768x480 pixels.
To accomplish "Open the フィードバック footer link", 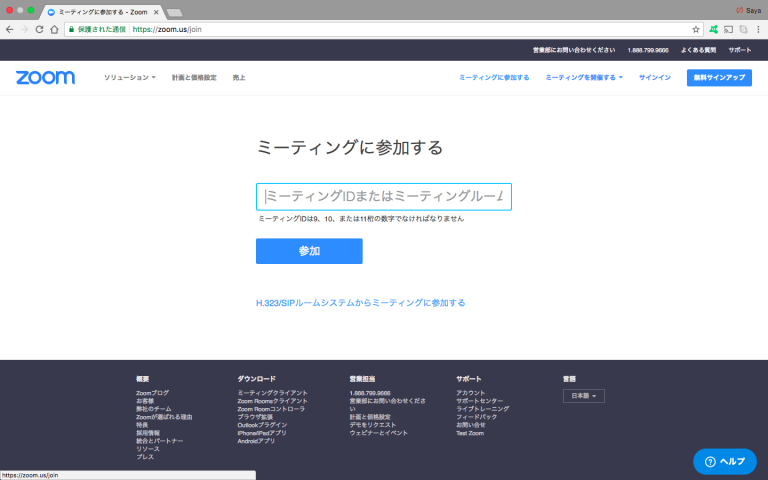I will pyautogui.click(x=477, y=417).
